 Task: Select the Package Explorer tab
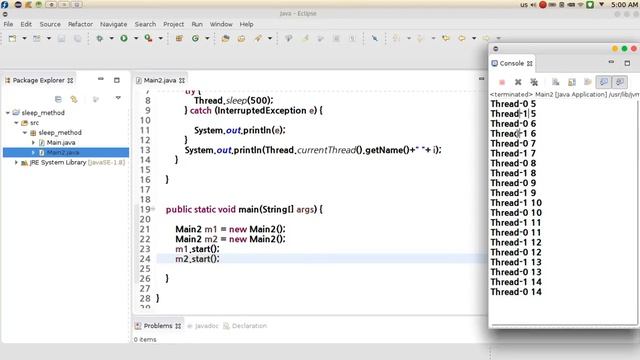coord(38,80)
